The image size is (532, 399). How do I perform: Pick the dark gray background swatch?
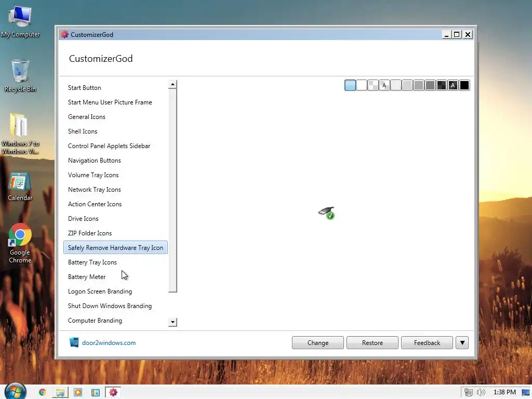pos(430,85)
